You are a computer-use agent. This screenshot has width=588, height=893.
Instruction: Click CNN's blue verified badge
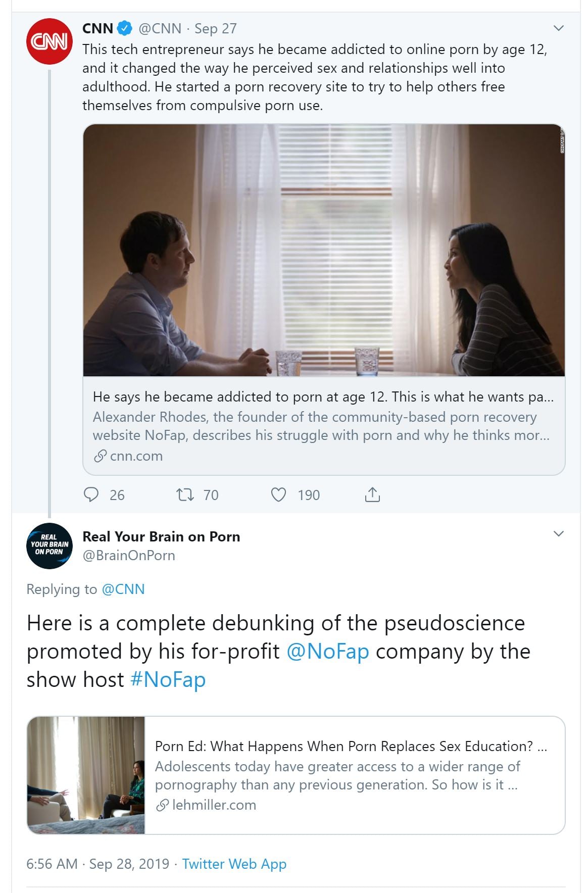pyautogui.click(x=125, y=29)
